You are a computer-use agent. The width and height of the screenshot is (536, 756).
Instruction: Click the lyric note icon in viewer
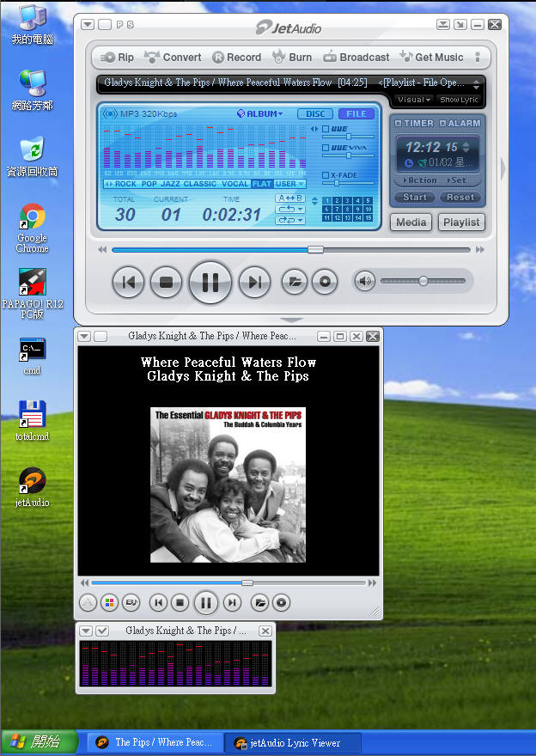tap(131, 603)
